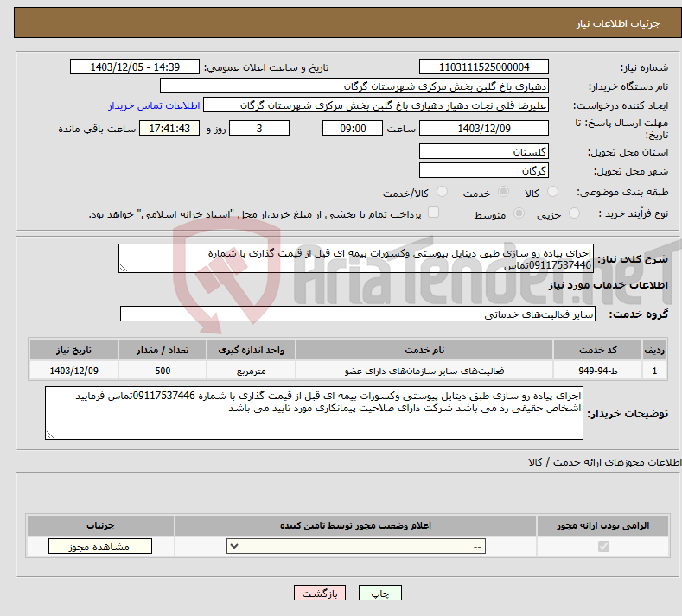
Task: Open the اعلام وضعیت مجوز dropdown
Action: point(356,546)
